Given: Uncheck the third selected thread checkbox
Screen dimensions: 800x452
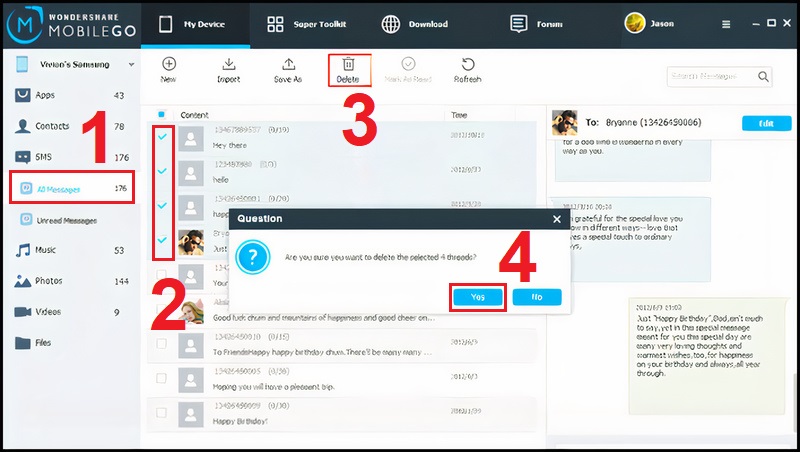Looking at the screenshot, I should point(162,205).
